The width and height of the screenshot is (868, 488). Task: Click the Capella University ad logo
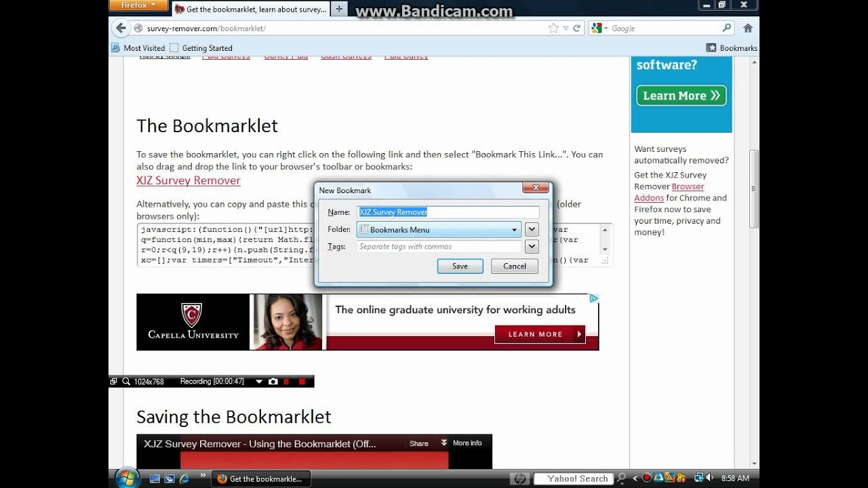point(193,322)
